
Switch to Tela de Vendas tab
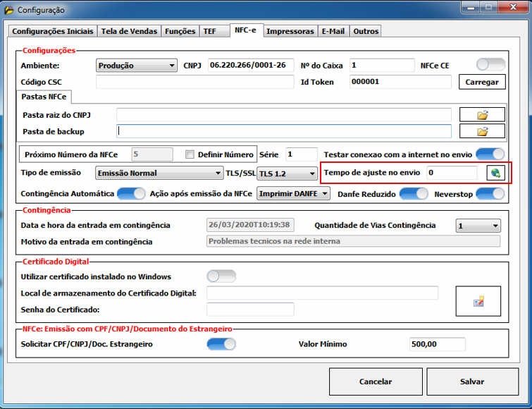click(x=129, y=31)
